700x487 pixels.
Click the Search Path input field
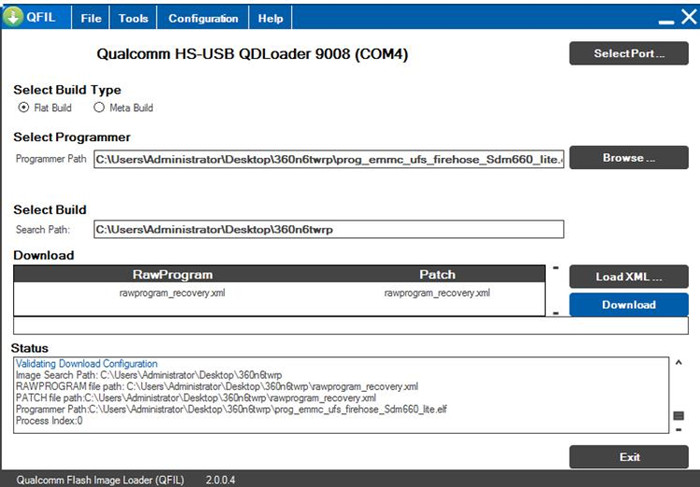click(329, 229)
